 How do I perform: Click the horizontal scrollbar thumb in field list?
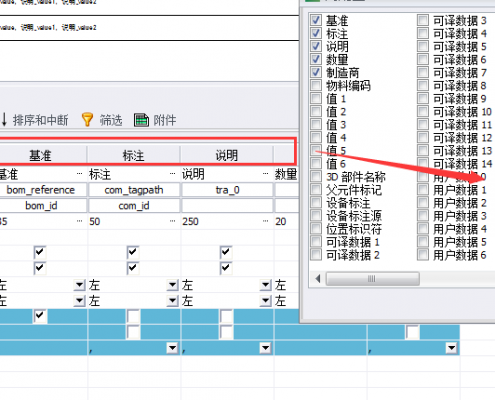pos(372,279)
